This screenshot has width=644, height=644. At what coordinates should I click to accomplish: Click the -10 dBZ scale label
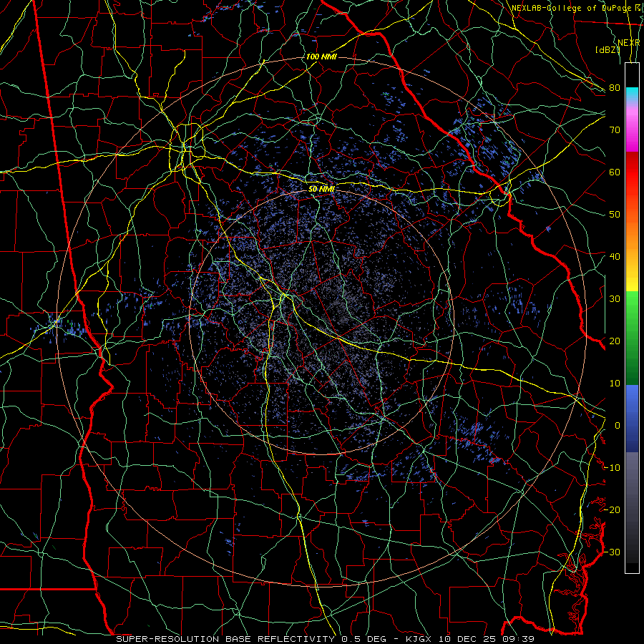pyautogui.click(x=613, y=468)
